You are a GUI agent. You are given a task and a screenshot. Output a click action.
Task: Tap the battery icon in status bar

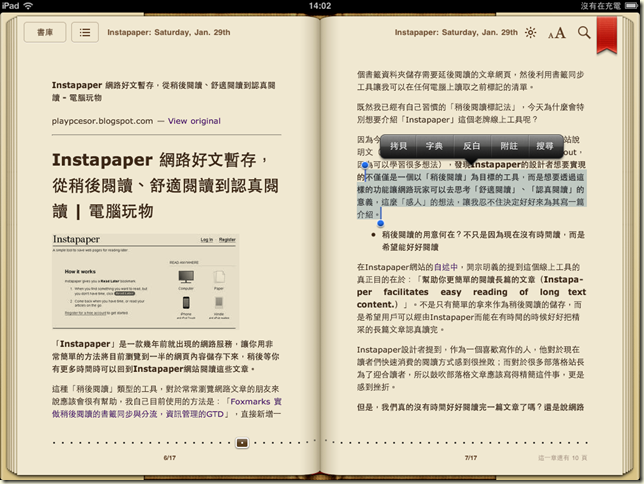click(631, 6)
